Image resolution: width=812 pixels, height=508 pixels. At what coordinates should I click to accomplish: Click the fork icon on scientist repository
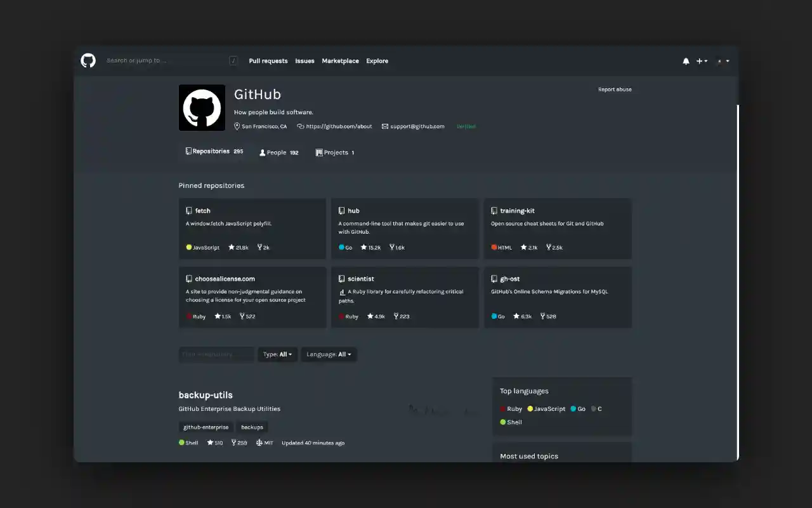click(x=396, y=316)
